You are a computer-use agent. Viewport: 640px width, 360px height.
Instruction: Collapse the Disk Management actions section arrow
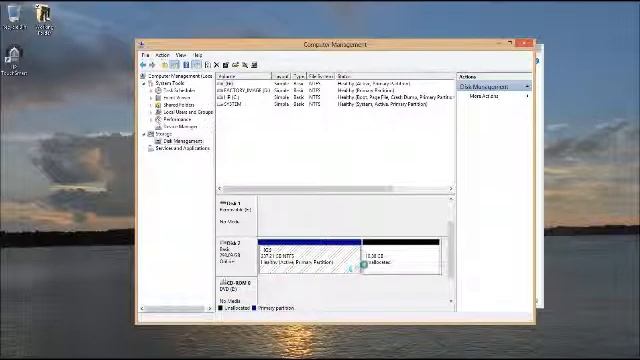click(x=527, y=87)
